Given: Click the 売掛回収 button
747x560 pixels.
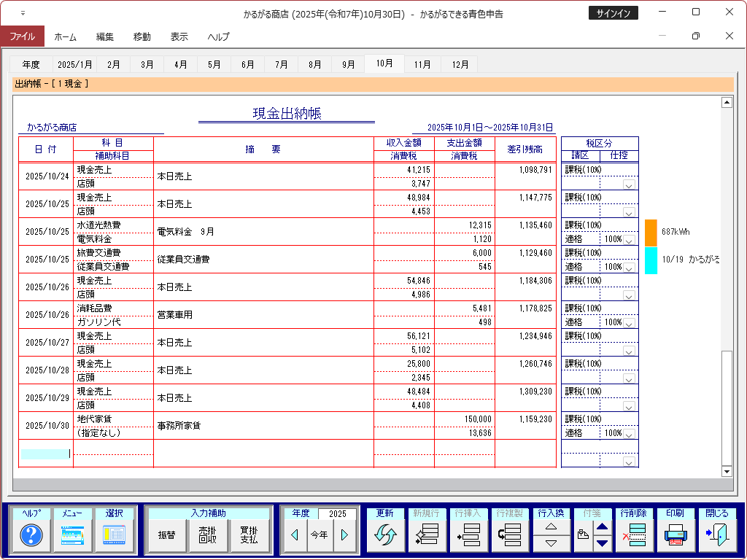Looking at the screenshot, I should pos(208,535).
